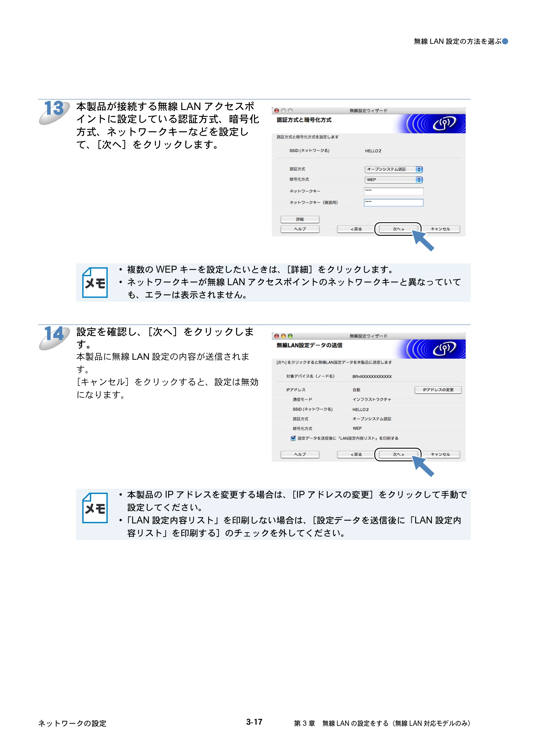Click the 通信モード value インフラストラクチャ
The image size is (534, 756).
tap(372, 399)
